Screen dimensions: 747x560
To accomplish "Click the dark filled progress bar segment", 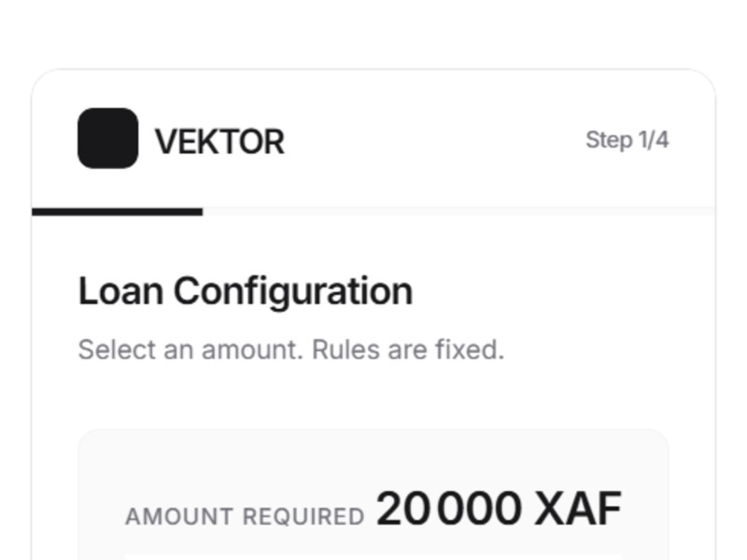I will pos(117,212).
